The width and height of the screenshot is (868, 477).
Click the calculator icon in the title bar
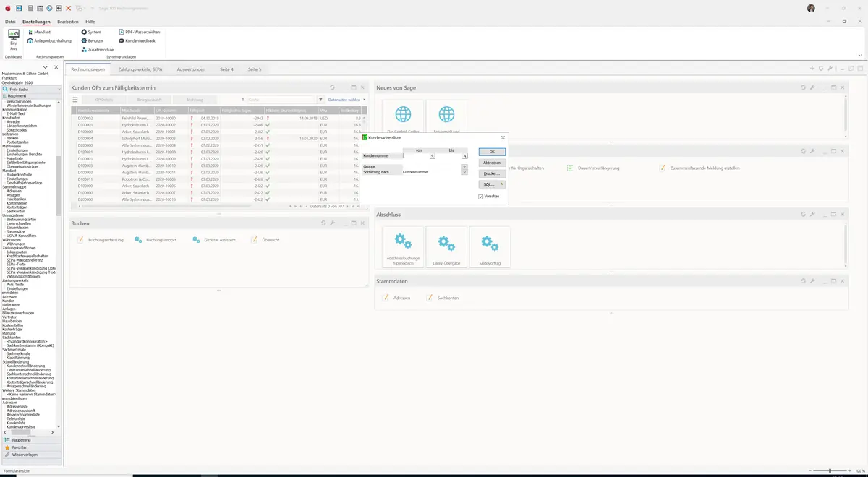pos(29,8)
